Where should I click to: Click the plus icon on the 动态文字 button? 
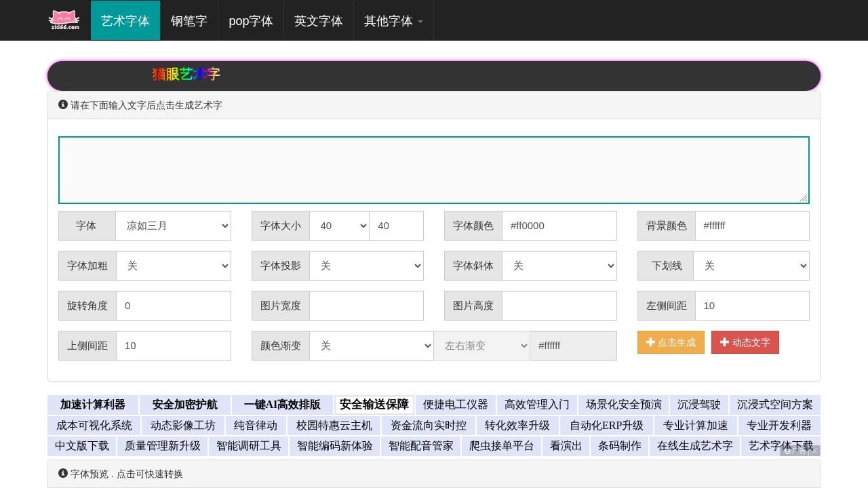(726, 342)
